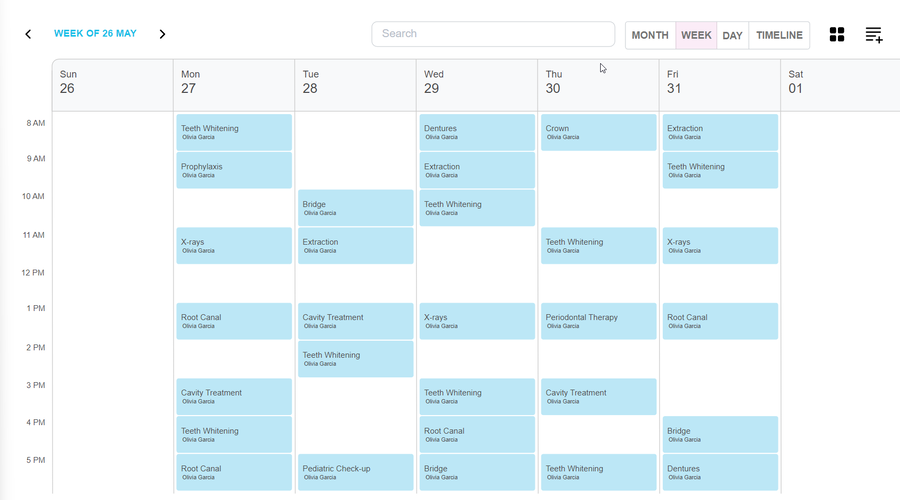Open the Week of 26 May date picker
900x500 pixels.
coord(95,34)
